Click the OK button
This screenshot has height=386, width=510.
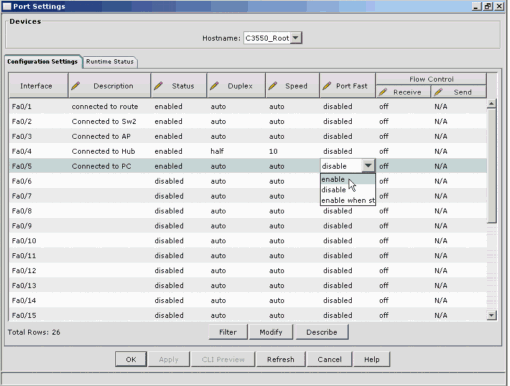[x=131, y=359]
